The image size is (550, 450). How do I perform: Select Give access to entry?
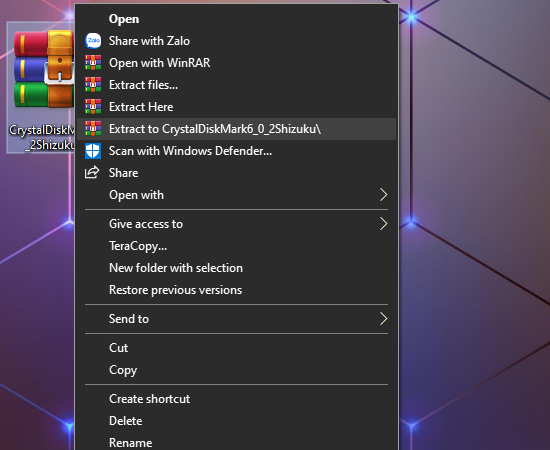[236, 224]
